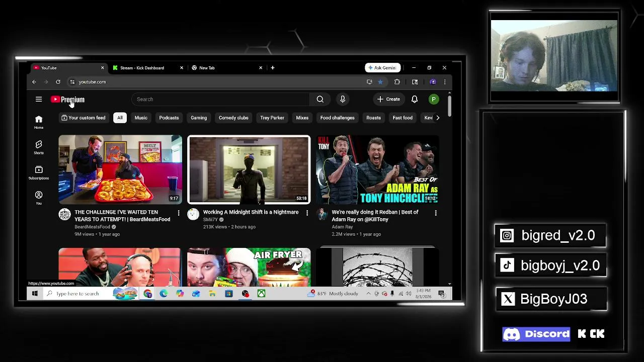Open the volume control in system tray
Screen dimensions: 644x362
[x=409, y=294]
